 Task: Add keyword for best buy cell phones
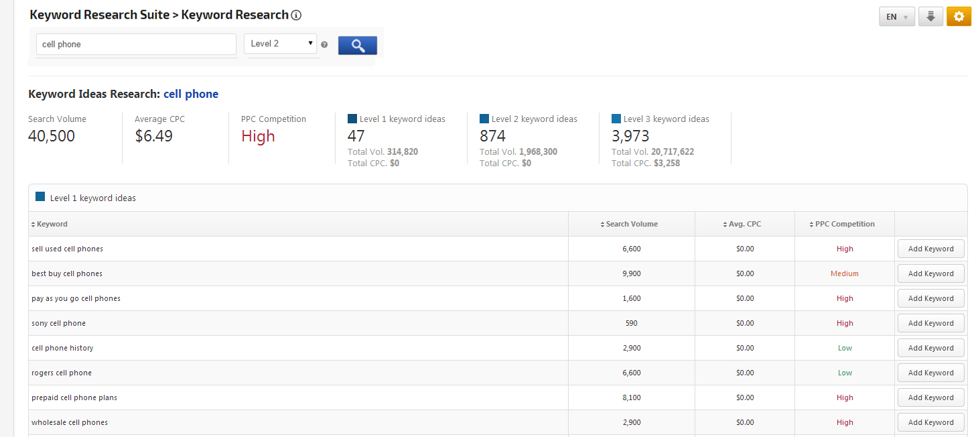[930, 273]
